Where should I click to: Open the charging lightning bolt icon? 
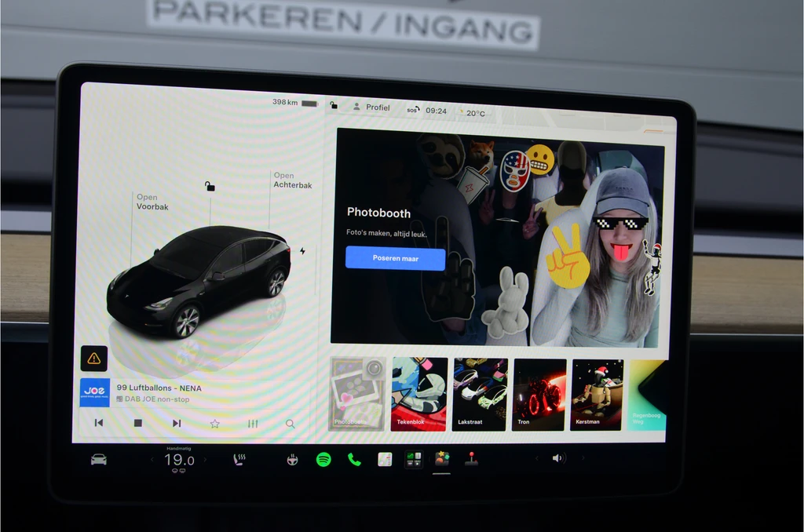click(302, 251)
